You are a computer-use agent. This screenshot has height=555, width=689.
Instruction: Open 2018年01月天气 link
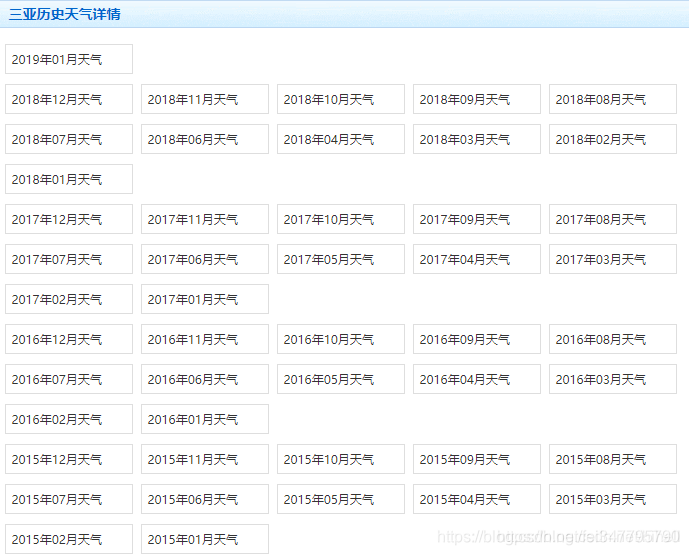(x=69, y=179)
